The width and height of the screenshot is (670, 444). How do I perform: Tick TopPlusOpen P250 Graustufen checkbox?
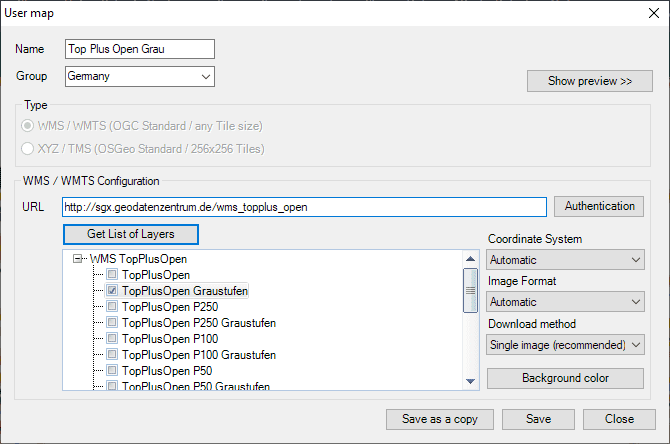coord(112,322)
